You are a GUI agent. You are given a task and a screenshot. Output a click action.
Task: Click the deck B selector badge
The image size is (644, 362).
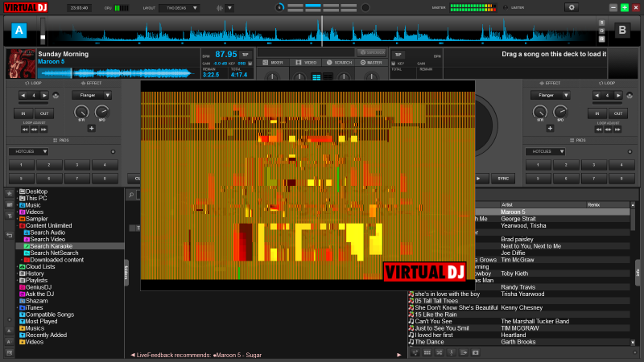(x=621, y=31)
